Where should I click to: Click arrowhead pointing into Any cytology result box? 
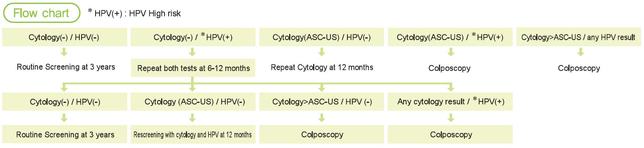[450, 88]
